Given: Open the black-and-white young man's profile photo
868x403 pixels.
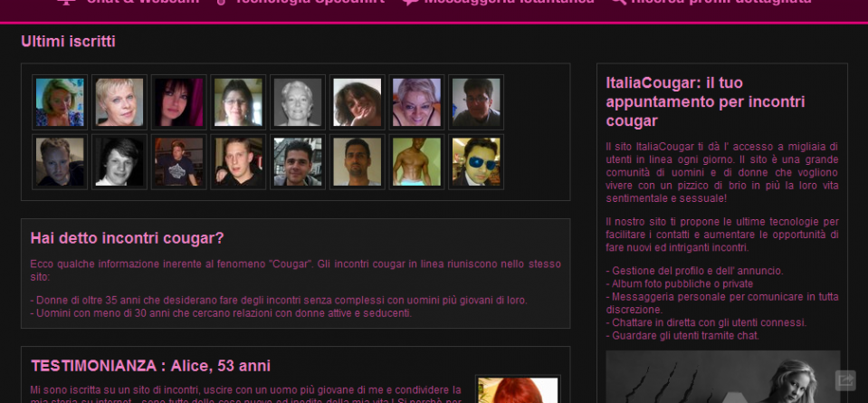Looking at the screenshot, I should tap(119, 162).
